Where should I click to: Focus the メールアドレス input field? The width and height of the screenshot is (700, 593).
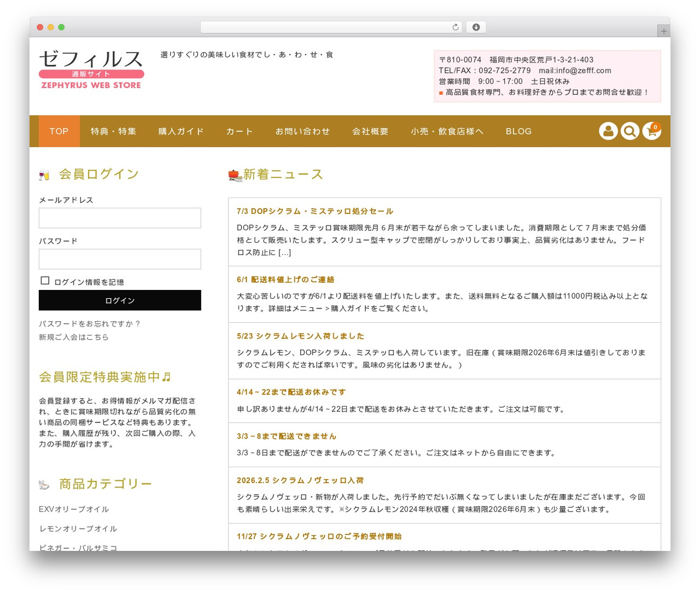coord(120,218)
